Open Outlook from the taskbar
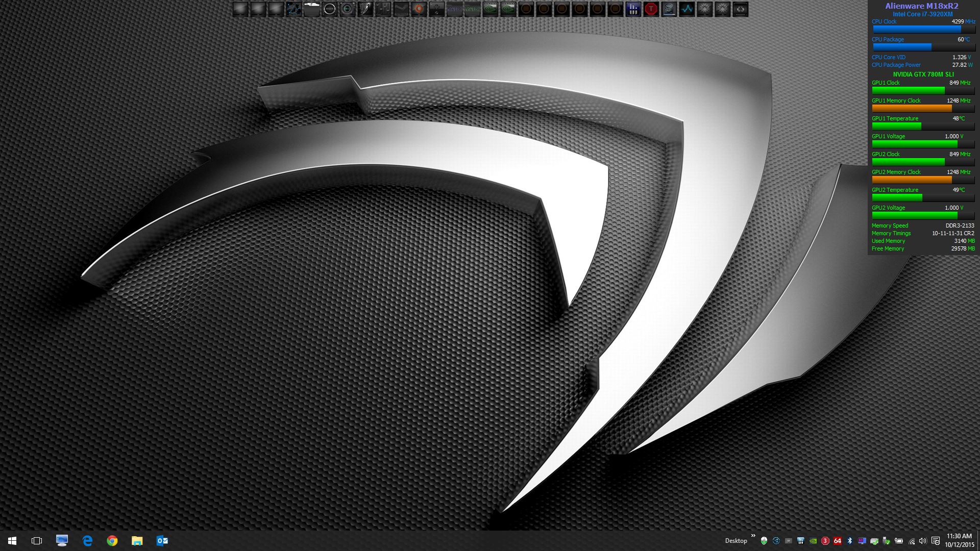980x551 pixels. (x=162, y=541)
